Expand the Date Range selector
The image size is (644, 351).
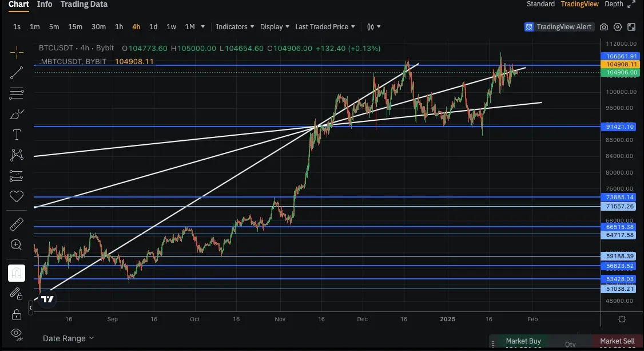tap(69, 338)
